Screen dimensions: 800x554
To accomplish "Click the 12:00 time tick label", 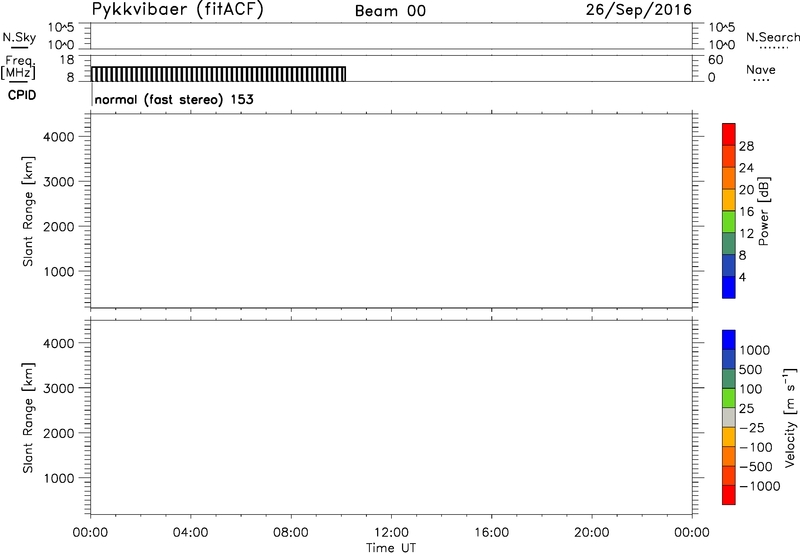I will click(x=391, y=533).
